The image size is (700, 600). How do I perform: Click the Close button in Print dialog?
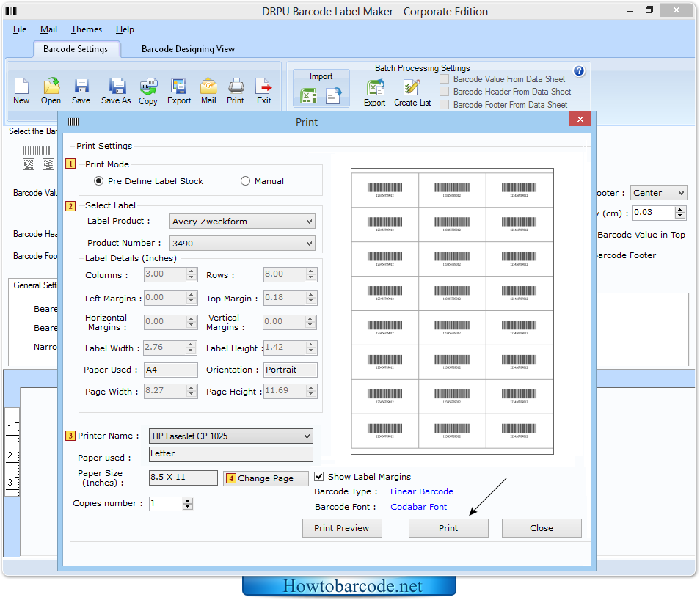542,528
